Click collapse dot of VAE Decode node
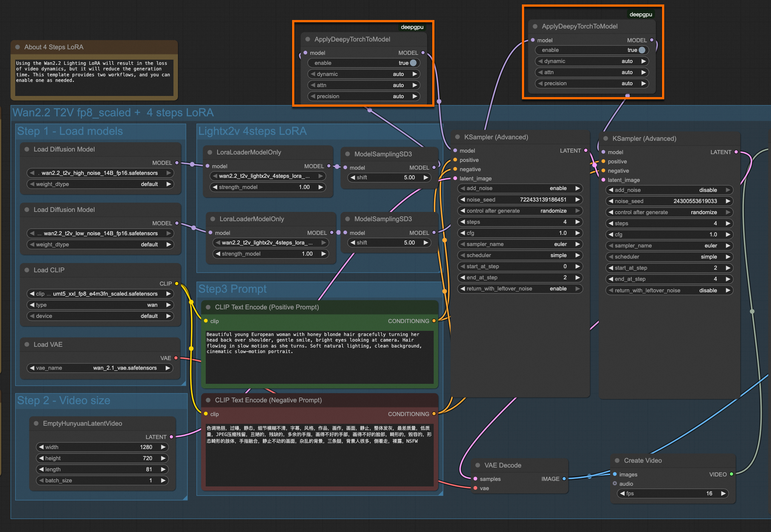 (477, 465)
